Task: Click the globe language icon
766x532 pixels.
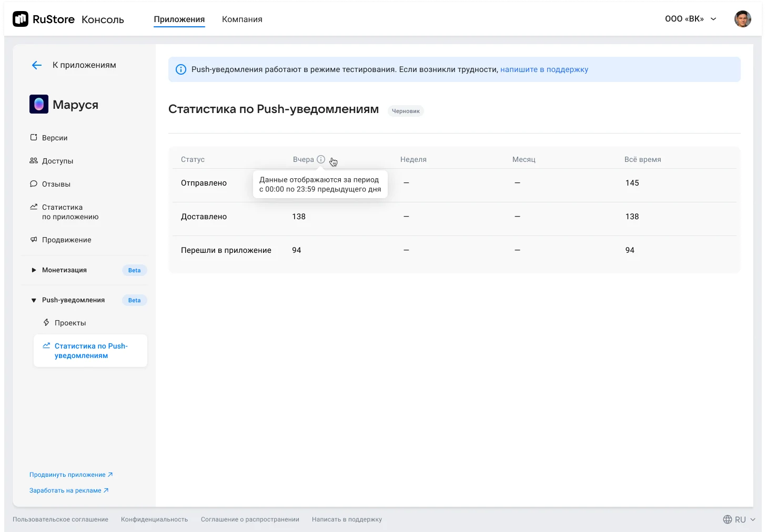Action: (728, 519)
